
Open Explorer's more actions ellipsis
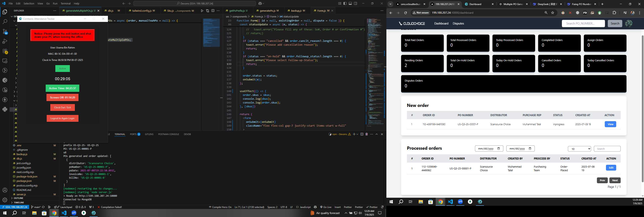click(x=55, y=11)
